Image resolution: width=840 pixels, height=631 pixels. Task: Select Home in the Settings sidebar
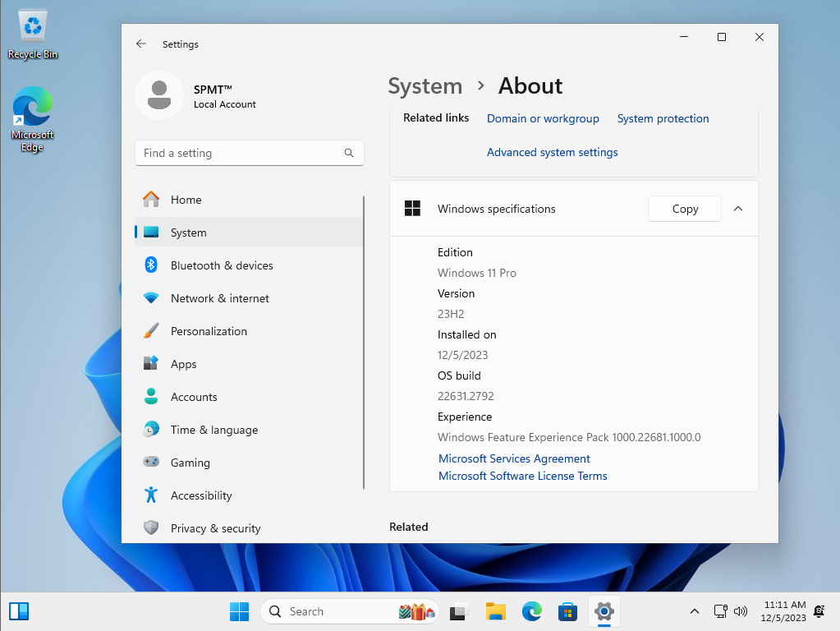click(249, 200)
